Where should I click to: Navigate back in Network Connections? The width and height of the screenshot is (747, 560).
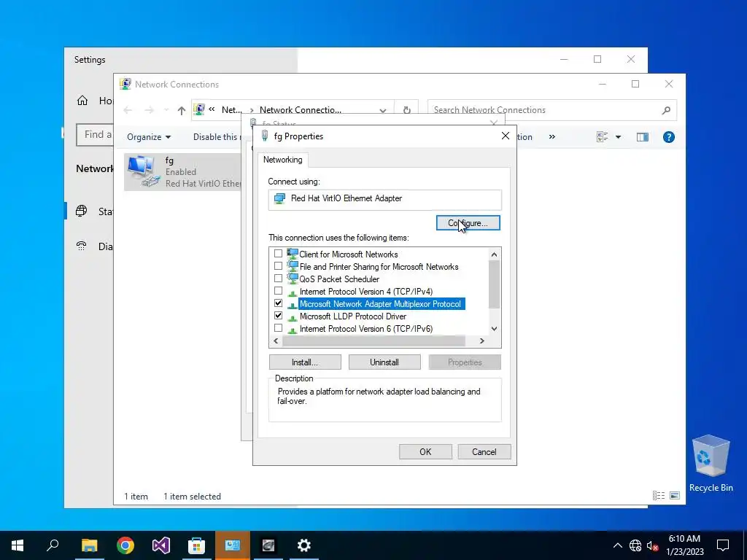(x=128, y=111)
